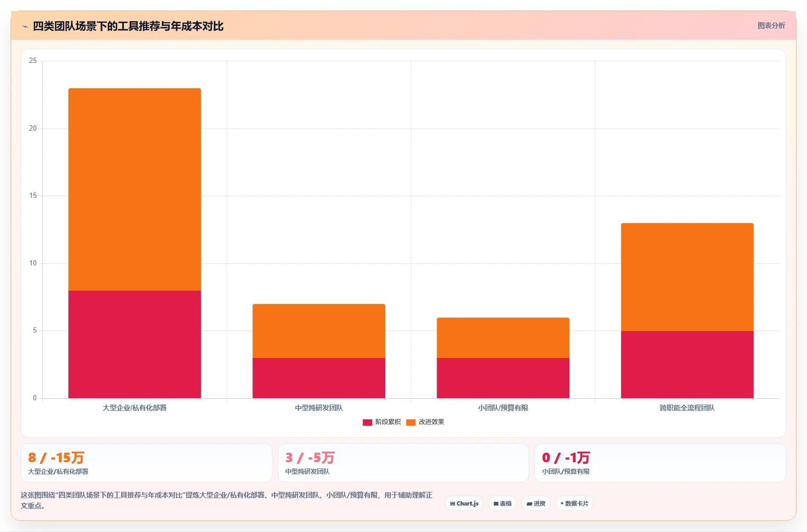Click the y-axis value 10
The image size is (807, 532).
coord(33,263)
